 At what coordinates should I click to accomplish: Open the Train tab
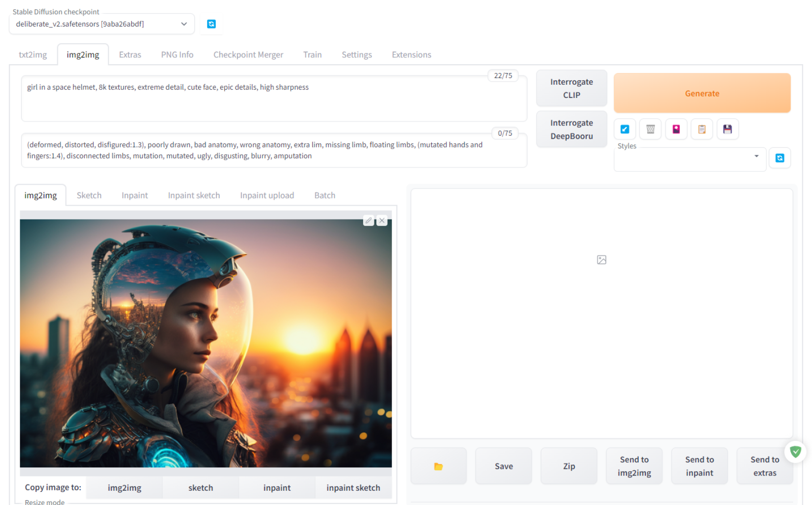[x=312, y=54]
